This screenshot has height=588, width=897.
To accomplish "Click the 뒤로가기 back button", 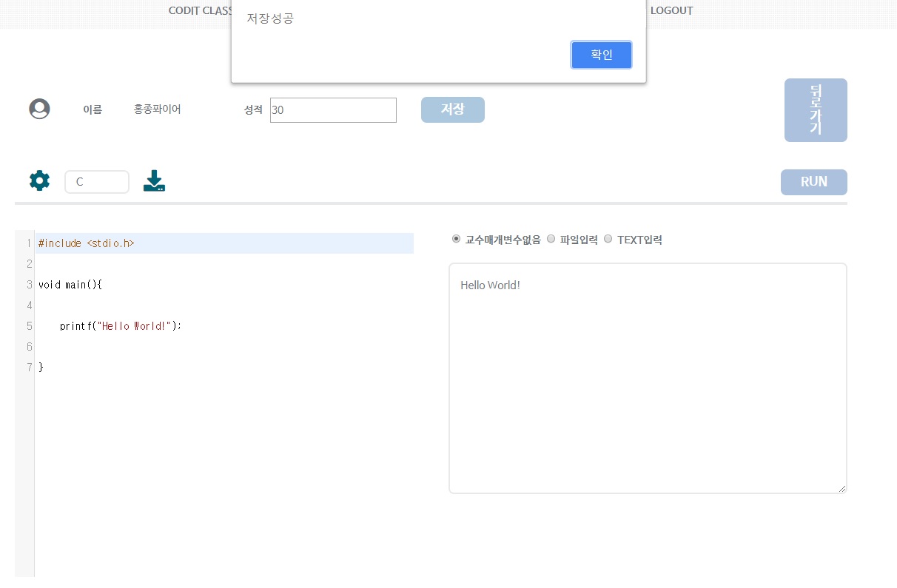I will 816,109.
